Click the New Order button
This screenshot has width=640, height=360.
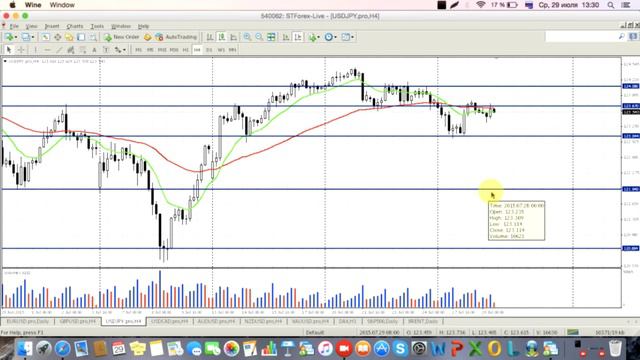(x=122, y=37)
